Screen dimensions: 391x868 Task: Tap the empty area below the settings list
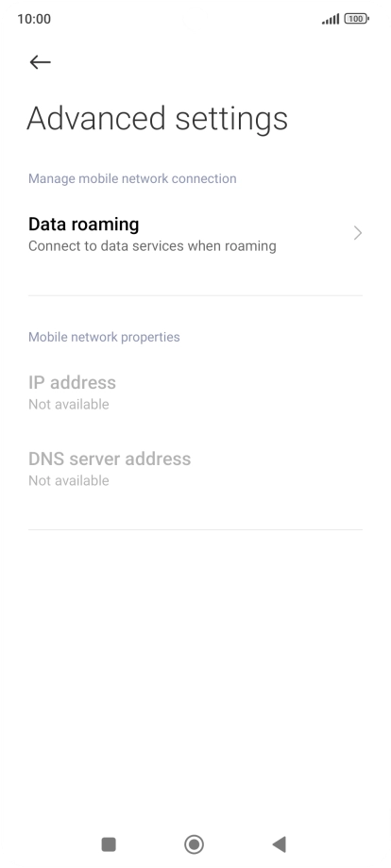click(x=195, y=676)
